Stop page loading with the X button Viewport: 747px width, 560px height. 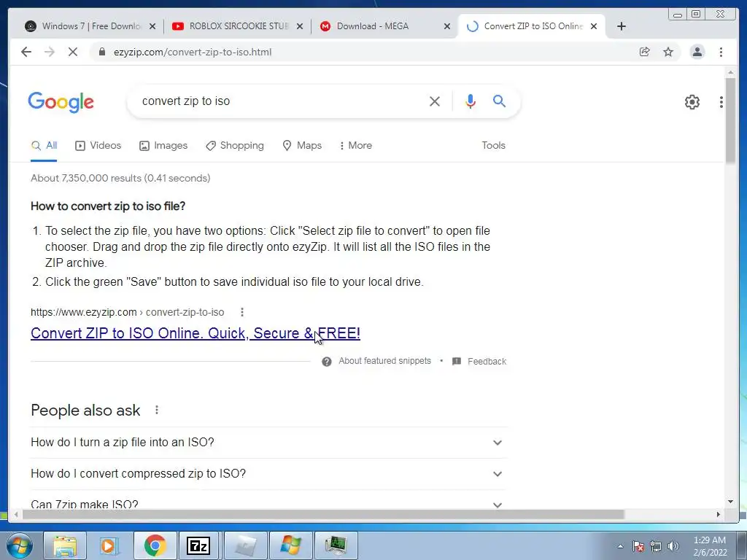pos(73,52)
